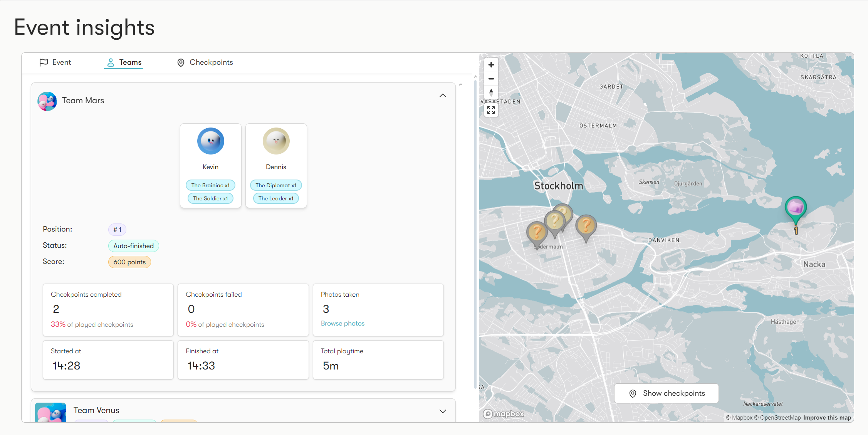Viewport: 868px width, 435px height.
Task: Toggle fullscreen map view
Action: pos(491,110)
